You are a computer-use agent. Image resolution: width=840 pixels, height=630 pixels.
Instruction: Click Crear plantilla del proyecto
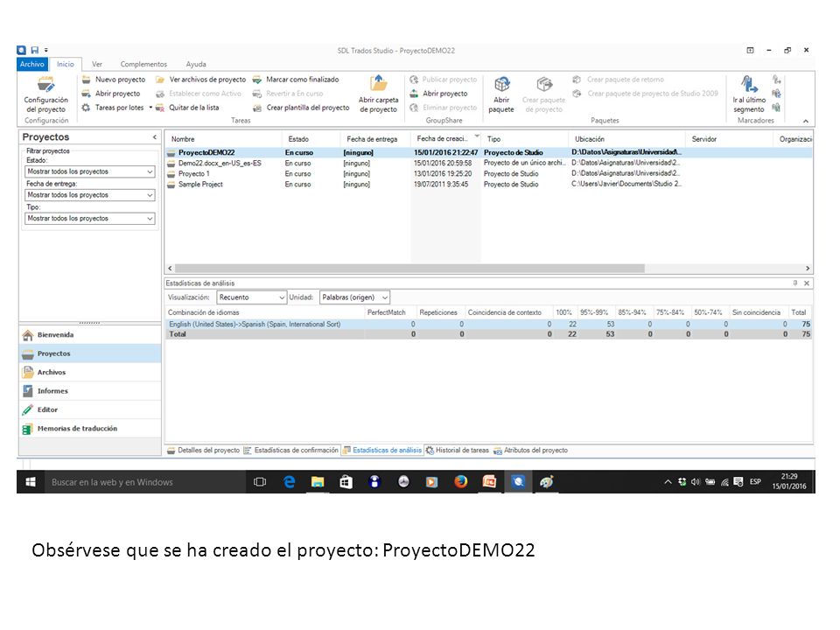click(301, 108)
